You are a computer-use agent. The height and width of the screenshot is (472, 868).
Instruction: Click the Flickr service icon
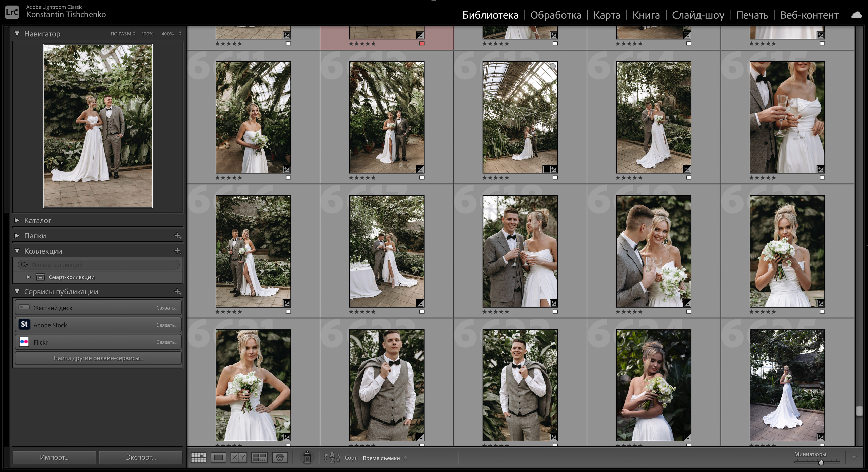coord(24,342)
